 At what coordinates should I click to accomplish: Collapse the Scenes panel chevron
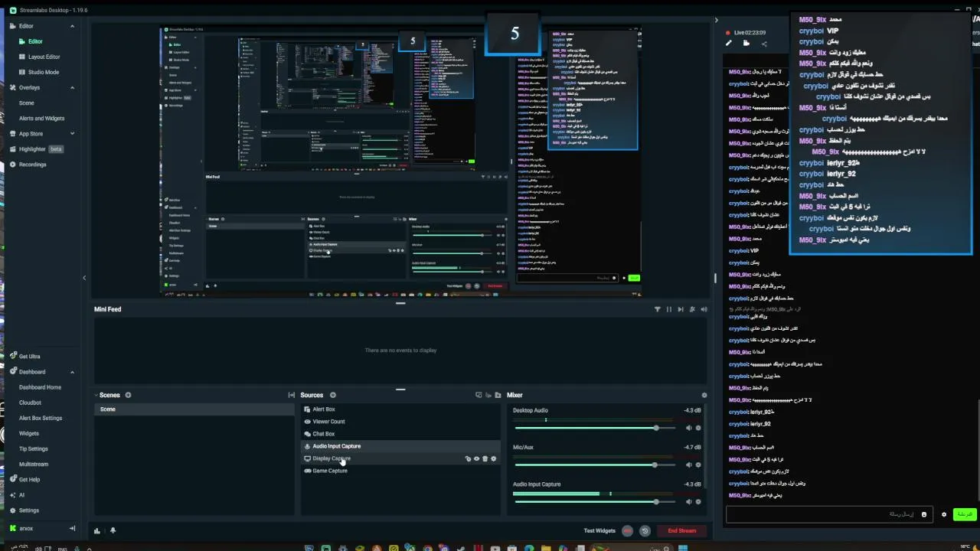tap(96, 395)
